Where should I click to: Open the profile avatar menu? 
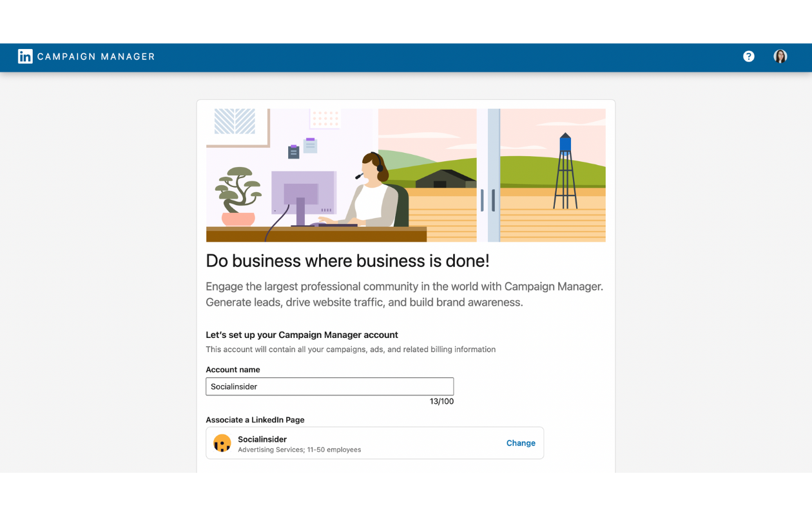click(x=780, y=57)
